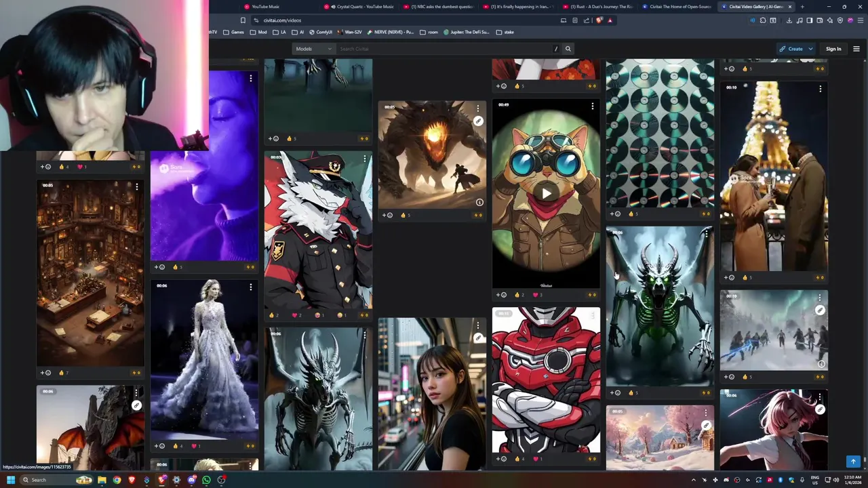Click the Windows taskbar Search box
Image resolution: width=868 pixels, height=488 pixels.
[x=57, y=480]
